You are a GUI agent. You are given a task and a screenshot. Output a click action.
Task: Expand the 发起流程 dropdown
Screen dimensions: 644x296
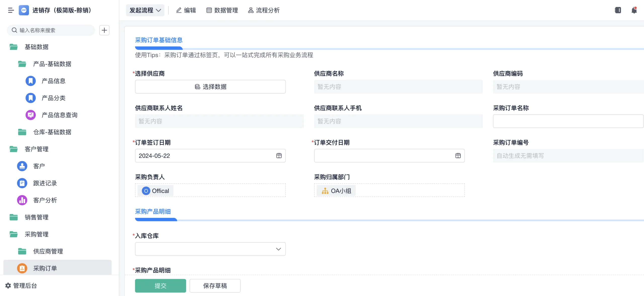145,10
